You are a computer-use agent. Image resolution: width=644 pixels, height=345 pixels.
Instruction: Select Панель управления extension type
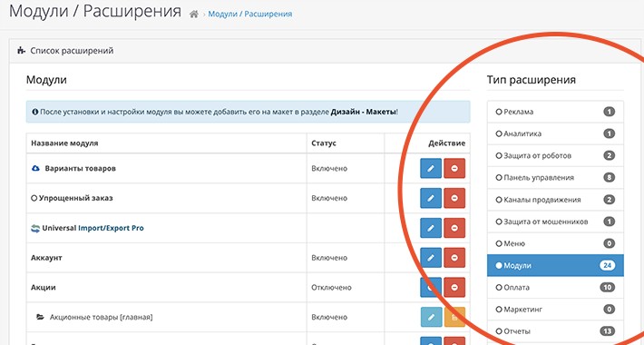click(x=555, y=178)
